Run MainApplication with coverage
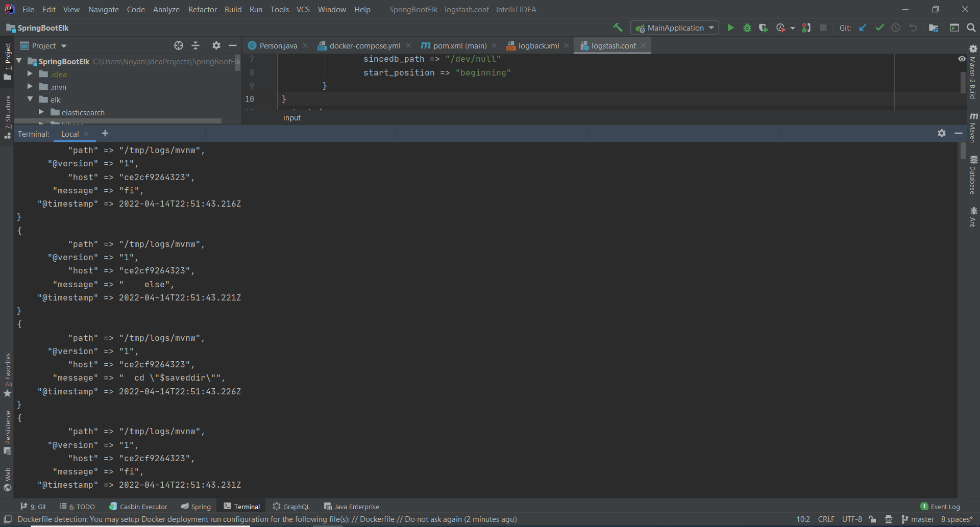Image resolution: width=980 pixels, height=527 pixels. click(763, 28)
